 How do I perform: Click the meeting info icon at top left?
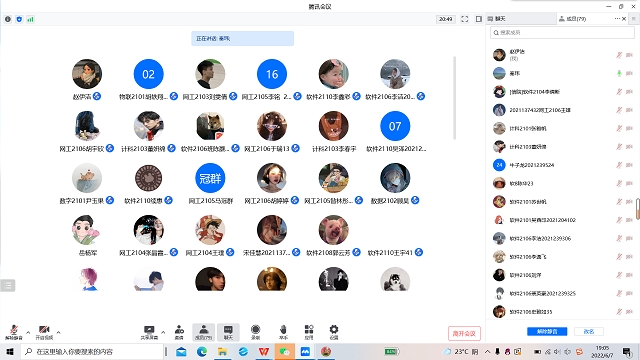point(8,19)
